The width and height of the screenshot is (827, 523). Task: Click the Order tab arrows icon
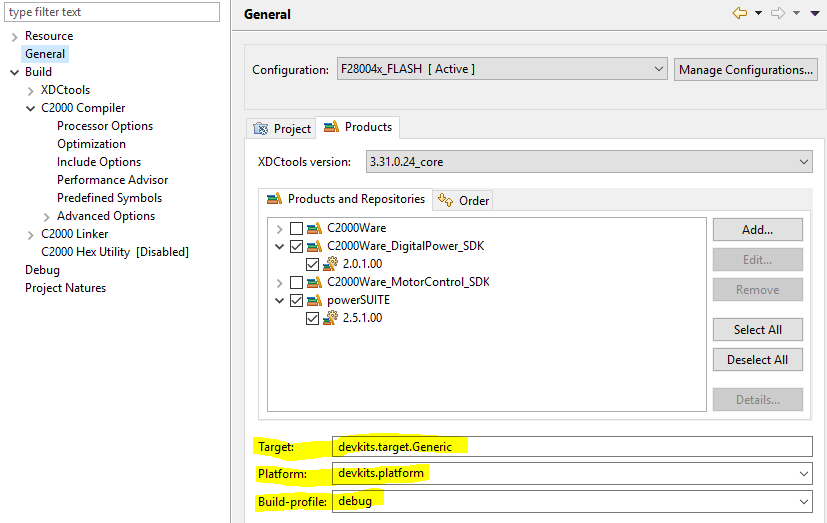pyautogui.click(x=446, y=200)
